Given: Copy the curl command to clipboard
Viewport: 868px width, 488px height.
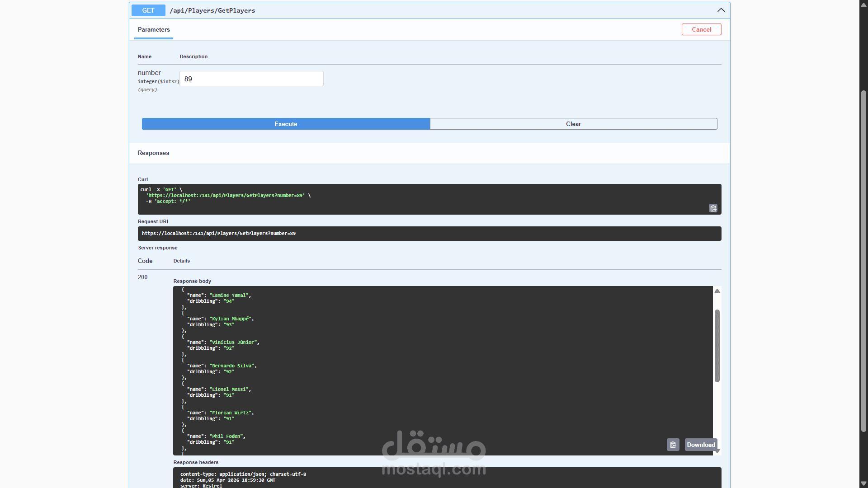Looking at the screenshot, I should click(713, 208).
